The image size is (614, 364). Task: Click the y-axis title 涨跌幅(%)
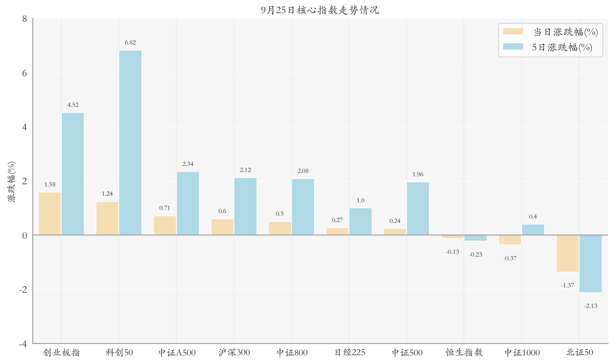[12, 182]
